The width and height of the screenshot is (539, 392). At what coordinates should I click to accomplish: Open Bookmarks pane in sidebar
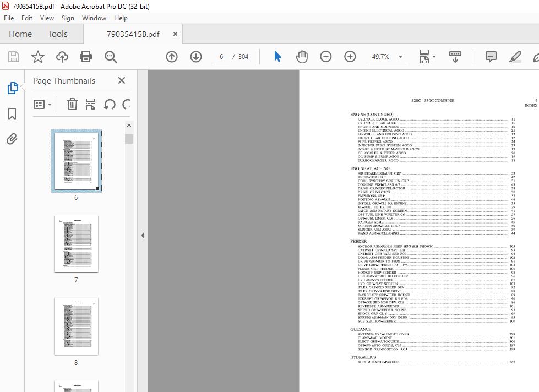pos(12,114)
